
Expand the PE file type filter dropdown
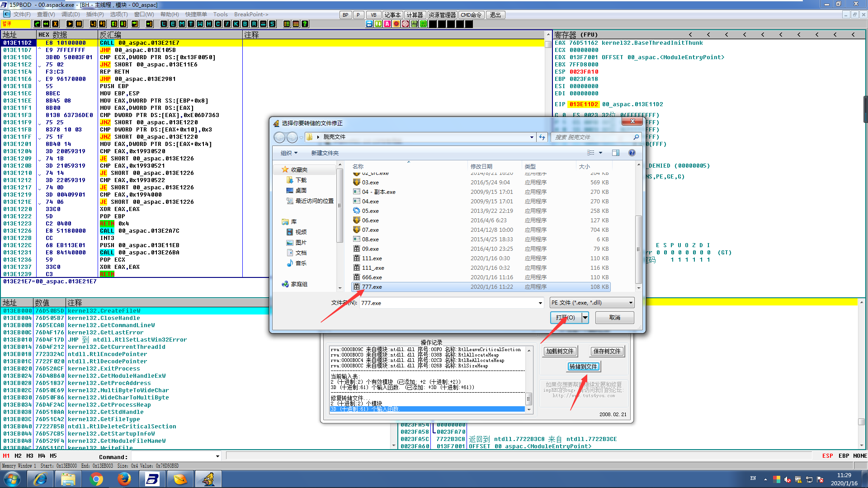coord(631,303)
